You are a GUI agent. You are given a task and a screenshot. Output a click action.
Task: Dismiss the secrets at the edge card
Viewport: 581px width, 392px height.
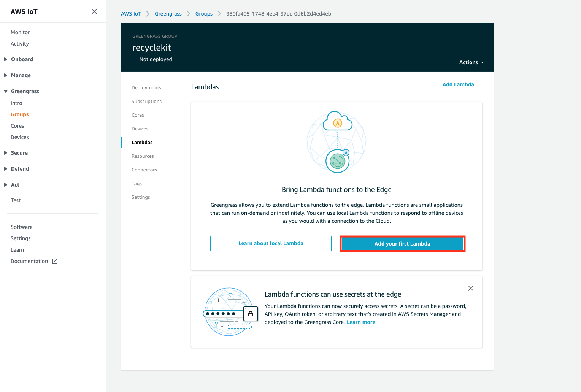coord(471,288)
